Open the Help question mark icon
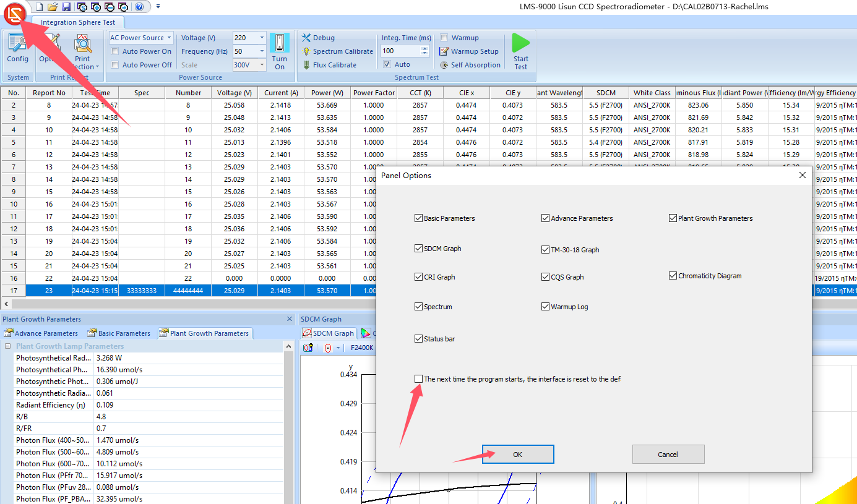 pos(139,7)
